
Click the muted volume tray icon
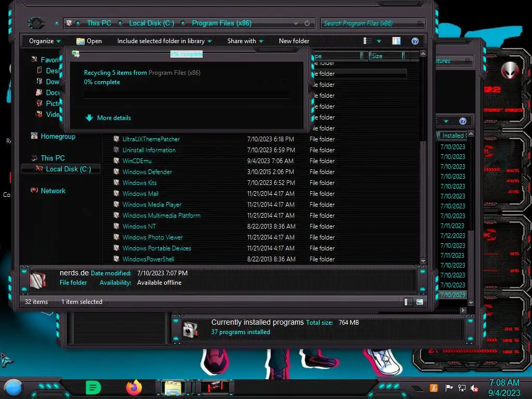tap(474, 388)
